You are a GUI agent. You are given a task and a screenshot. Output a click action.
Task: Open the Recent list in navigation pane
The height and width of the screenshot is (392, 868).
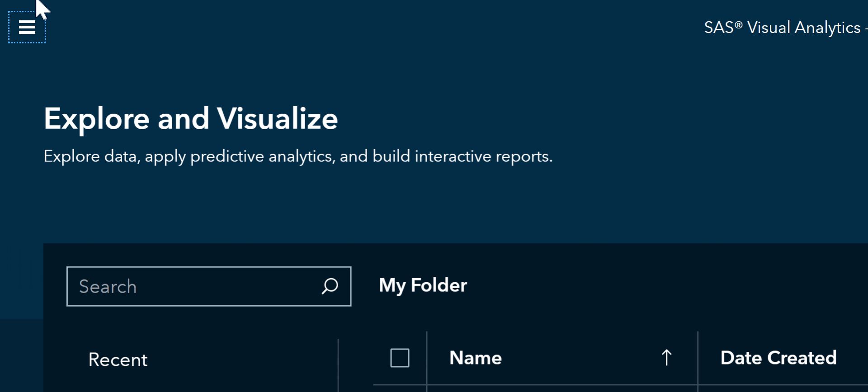118,360
